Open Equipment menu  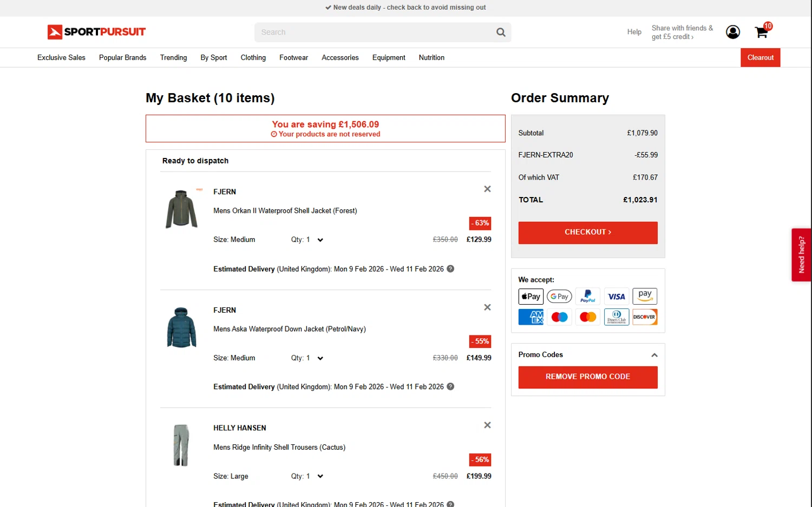tap(389, 57)
